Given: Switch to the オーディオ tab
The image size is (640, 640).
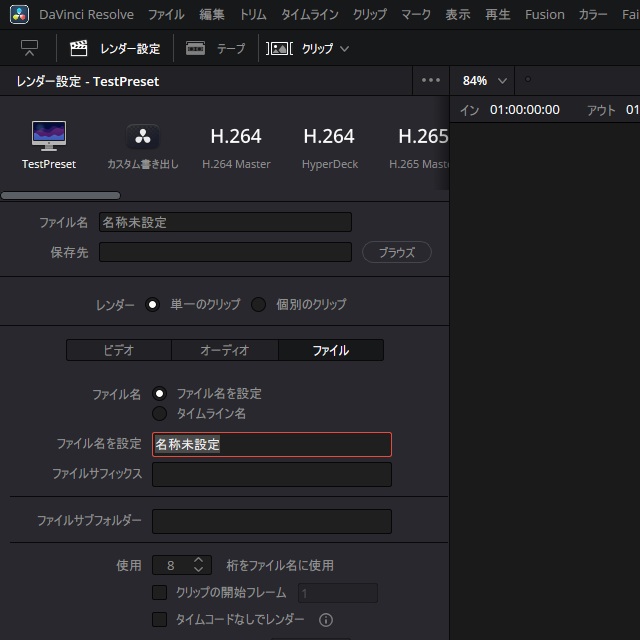Looking at the screenshot, I should click(x=224, y=350).
